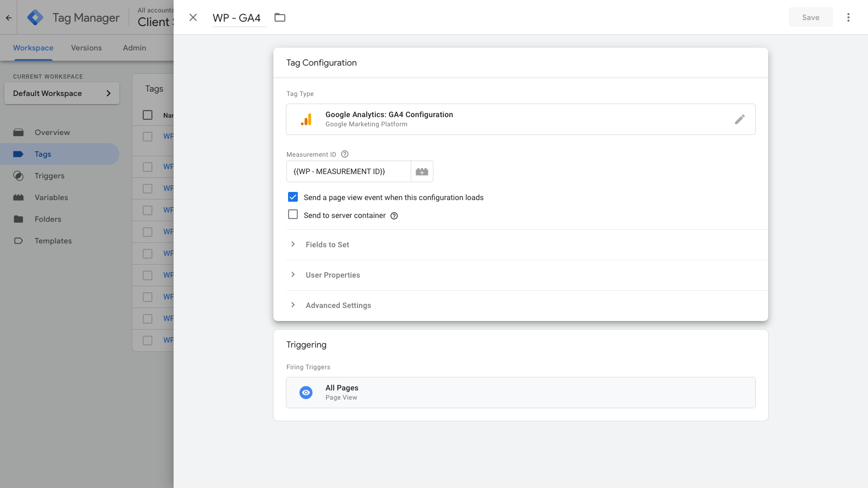This screenshot has height=488, width=868.
Task: Click the Save button
Action: pyautogui.click(x=811, y=17)
